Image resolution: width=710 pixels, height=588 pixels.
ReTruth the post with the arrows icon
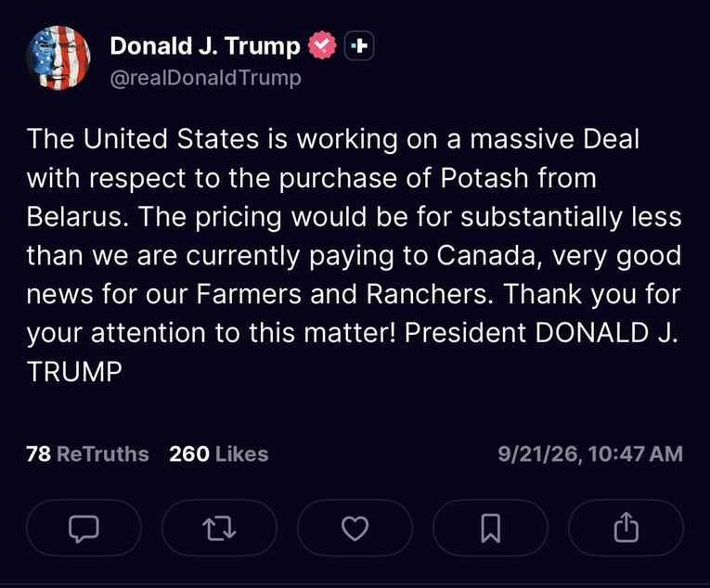pyautogui.click(x=219, y=528)
